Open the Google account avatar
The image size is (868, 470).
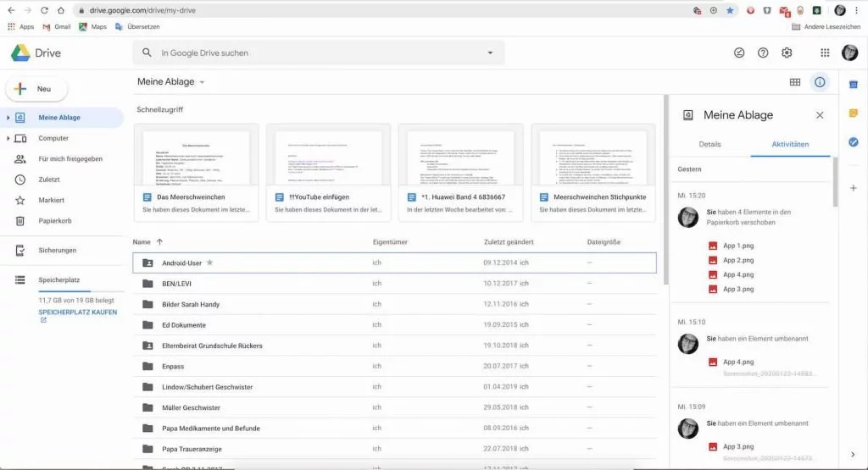click(849, 53)
